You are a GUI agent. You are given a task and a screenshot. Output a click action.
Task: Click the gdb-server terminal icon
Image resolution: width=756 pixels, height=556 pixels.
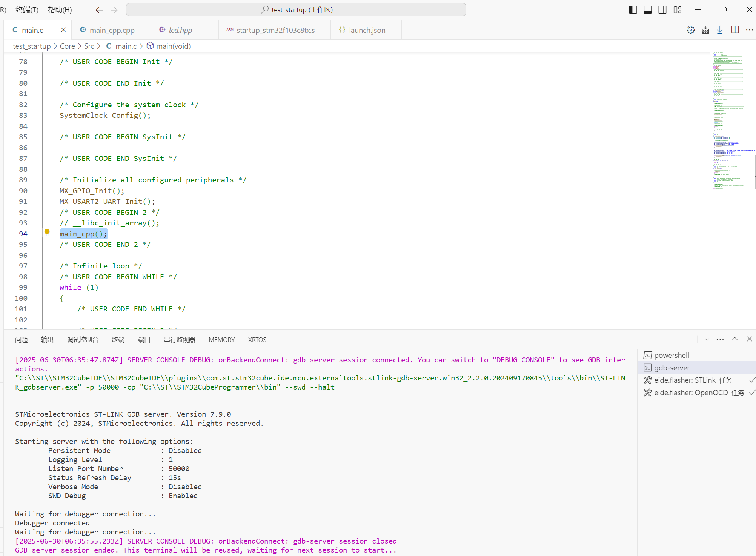tap(647, 368)
